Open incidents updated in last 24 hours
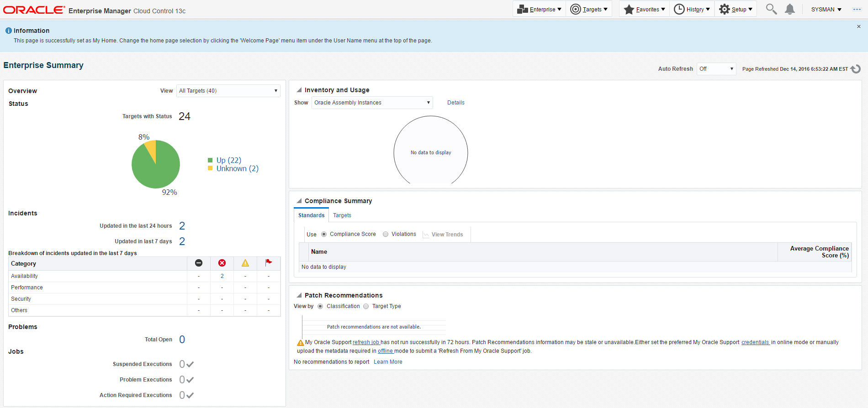Screen dimensions: 868x408 pos(182,226)
